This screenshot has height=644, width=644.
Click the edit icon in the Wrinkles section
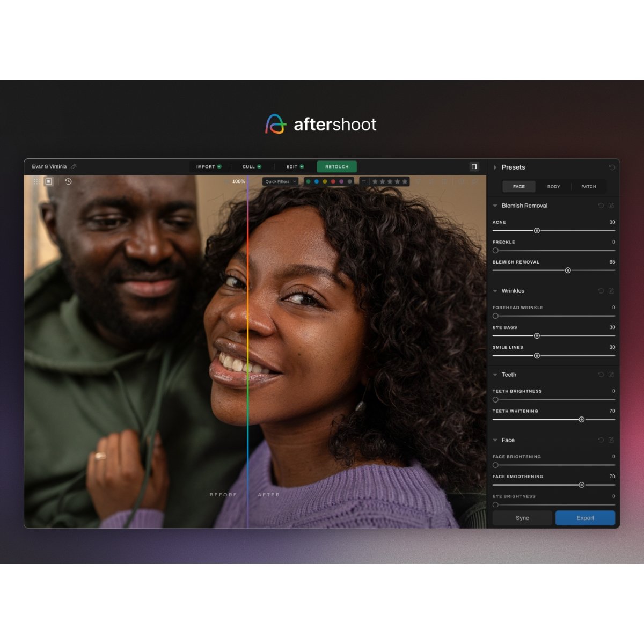tap(611, 291)
